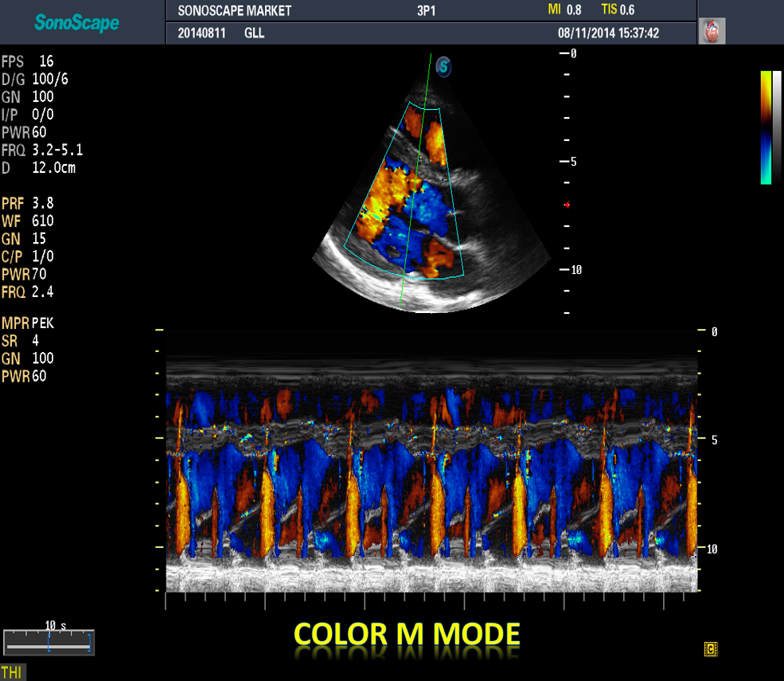The width and height of the screenshot is (784, 681).
Task: Click the MPR PEK parameter
Action: pos(29,323)
